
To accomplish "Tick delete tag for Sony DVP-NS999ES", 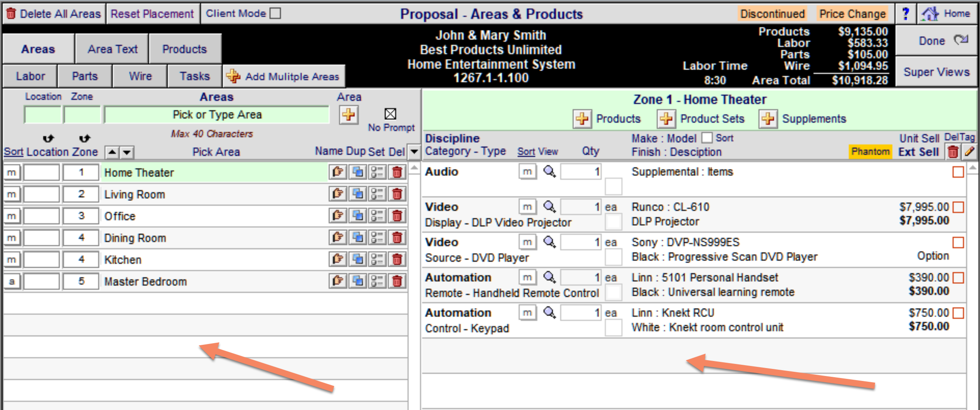I will click(958, 242).
